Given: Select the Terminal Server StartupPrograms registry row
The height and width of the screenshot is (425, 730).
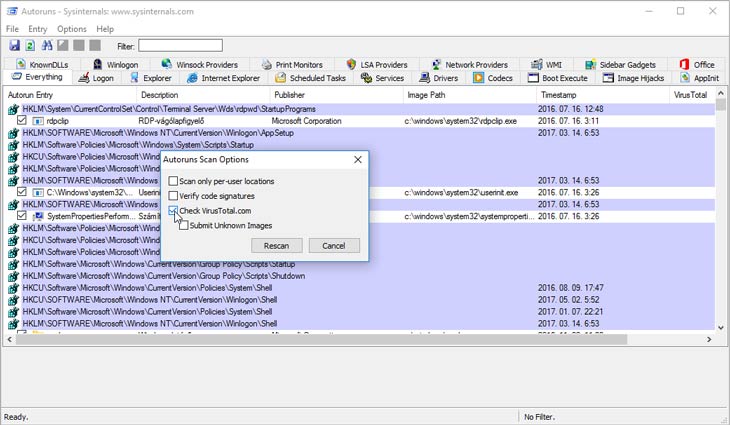Looking at the screenshot, I should [361, 109].
